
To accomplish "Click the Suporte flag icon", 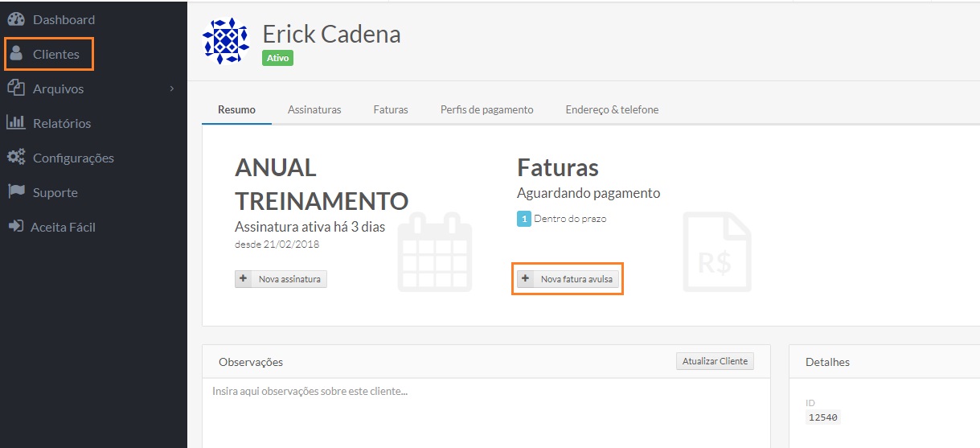I will pos(16,192).
